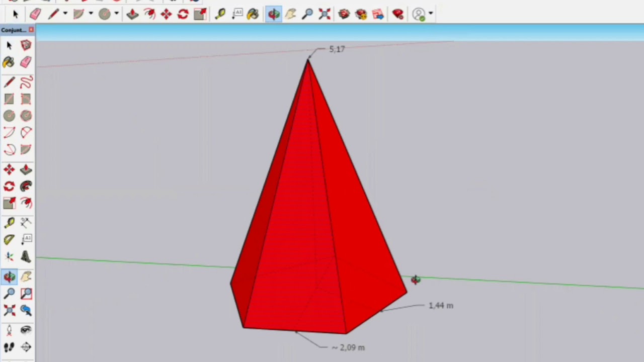Expand the Arc tool dropdown in the top toolbar
This screenshot has width=644, height=362.
[91, 14]
